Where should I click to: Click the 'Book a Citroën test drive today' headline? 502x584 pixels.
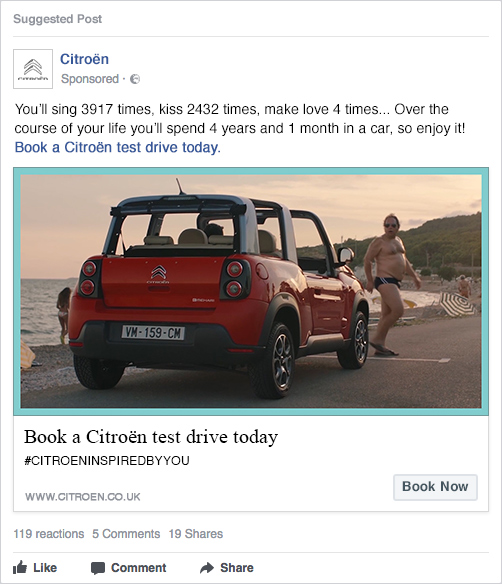pyautogui.click(x=151, y=437)
